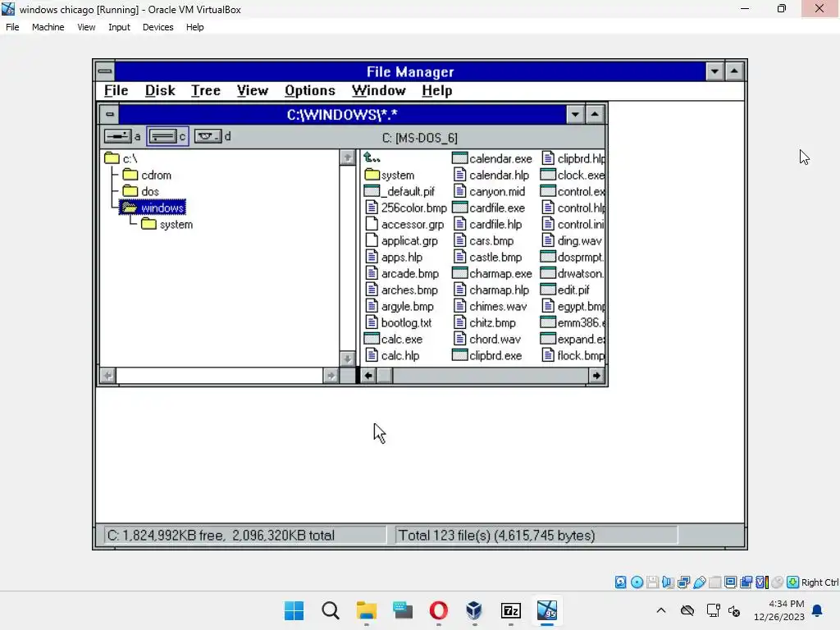Viewport: 840px width, 630px height.
Task: Select arcade.bmp in the file list
Action: tap(402, 274)
